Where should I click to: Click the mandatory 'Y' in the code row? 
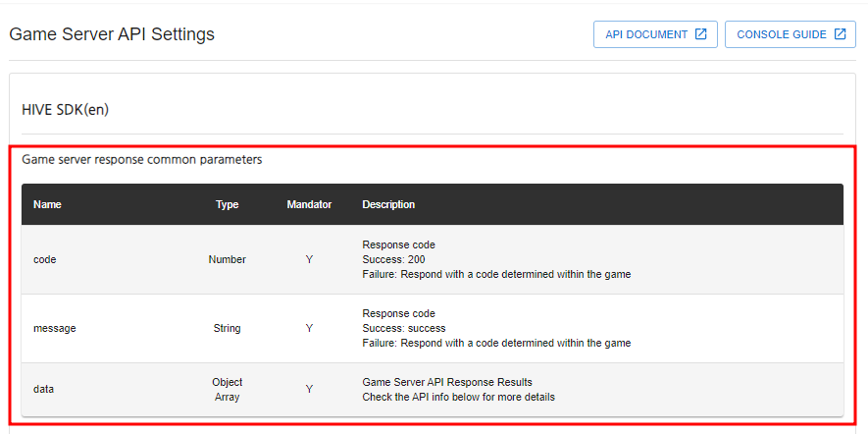coord(310,259)
